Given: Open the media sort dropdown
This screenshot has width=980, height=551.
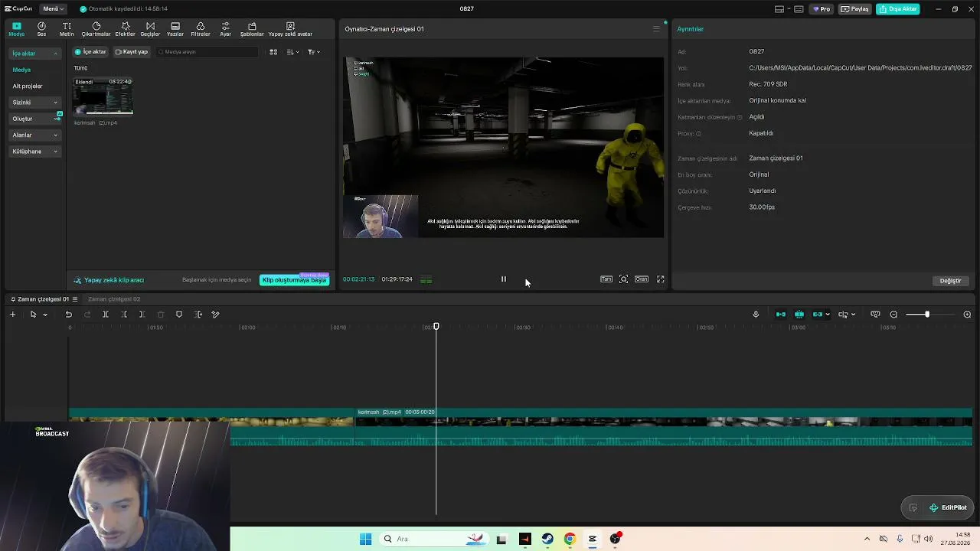Looking at the screenshot, I should [x=292, y=52].
